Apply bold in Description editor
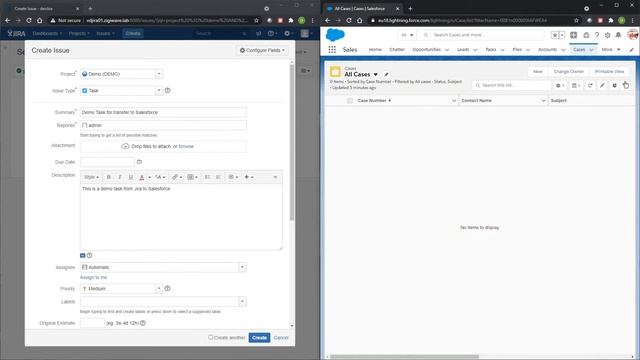This screenshot has height=360, width=640. pos(109,177)
